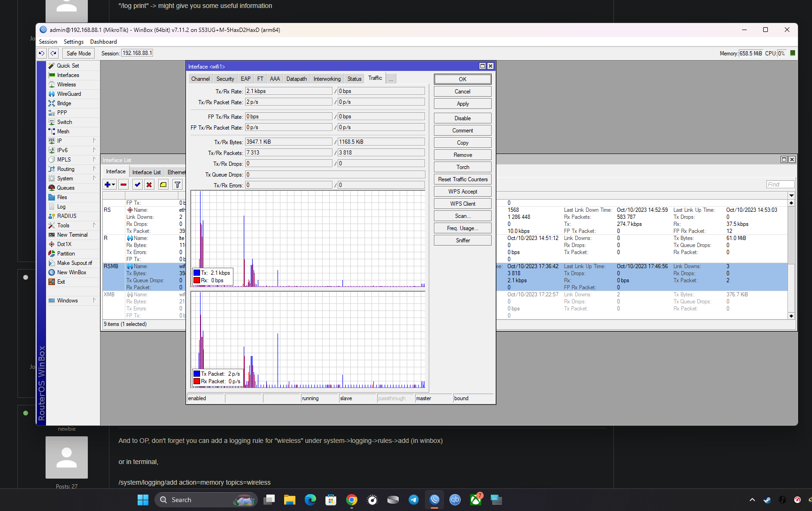Disable selected interface with red X
This screenshot has width=812, height=511.
pyautogui.click(x=149, y=185)
